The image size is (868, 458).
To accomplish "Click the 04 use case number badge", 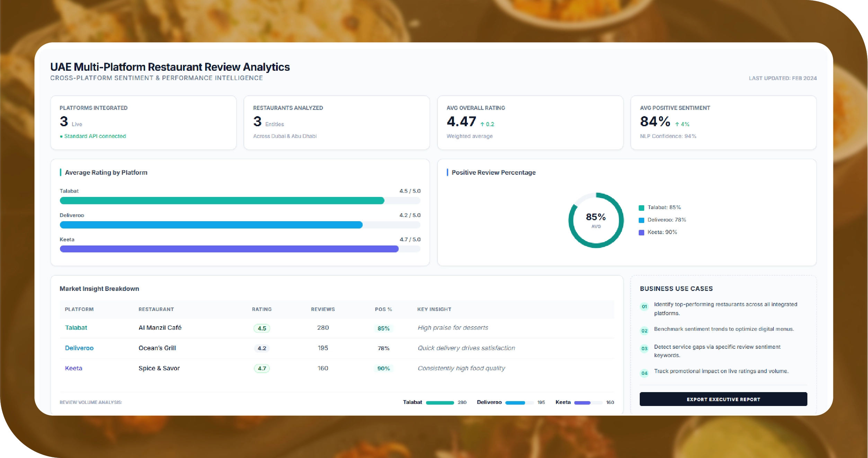I will (x=644, y=373).
